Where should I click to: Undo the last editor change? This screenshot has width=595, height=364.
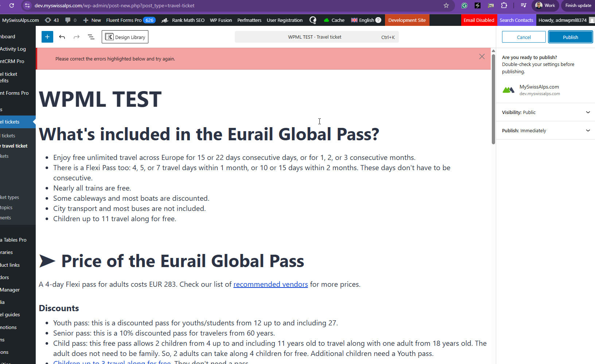62,37
